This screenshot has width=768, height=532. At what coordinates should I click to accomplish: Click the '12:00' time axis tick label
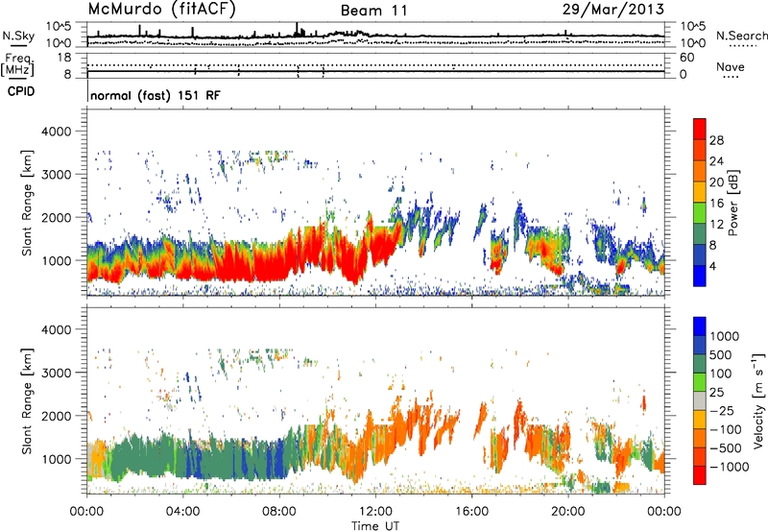pyautogui.click(x=375, y=512)
